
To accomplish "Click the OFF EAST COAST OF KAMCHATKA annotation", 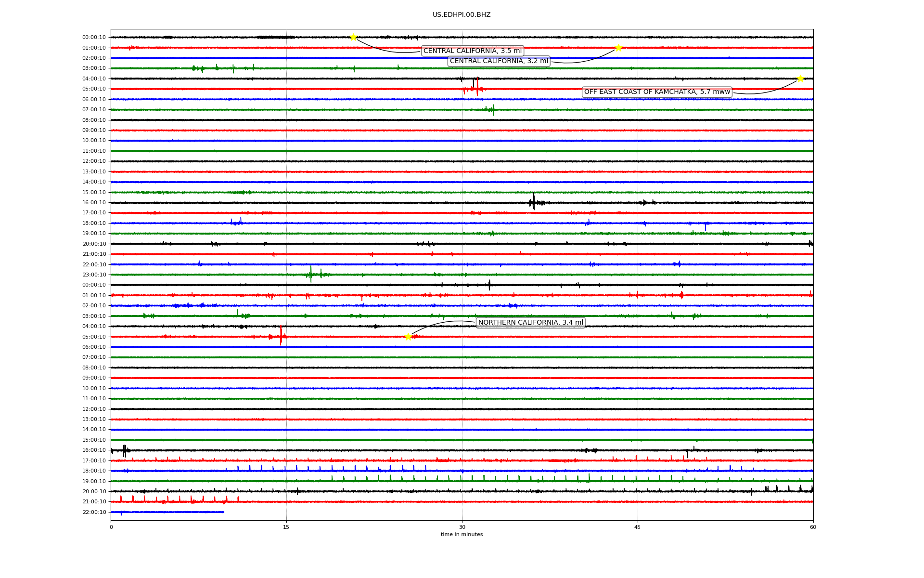I will coord(656,92).
